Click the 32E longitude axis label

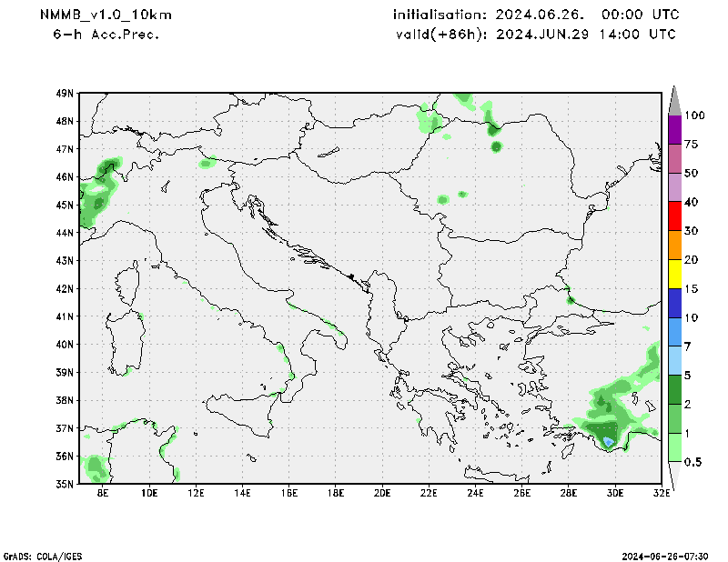coord(662,494)
